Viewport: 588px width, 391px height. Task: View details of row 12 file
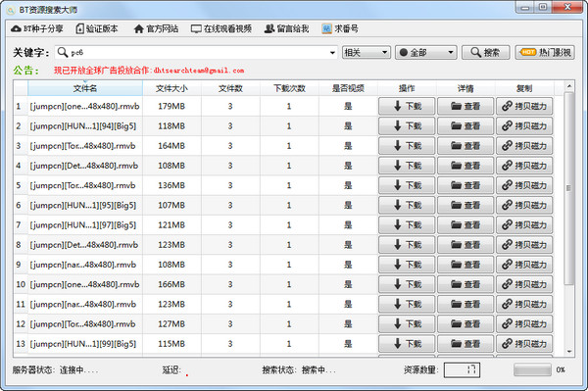click(x=465, y=324)
